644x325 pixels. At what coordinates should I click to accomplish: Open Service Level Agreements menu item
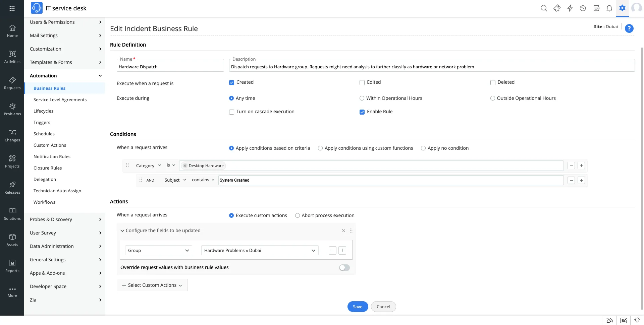[x=60, y=100]
